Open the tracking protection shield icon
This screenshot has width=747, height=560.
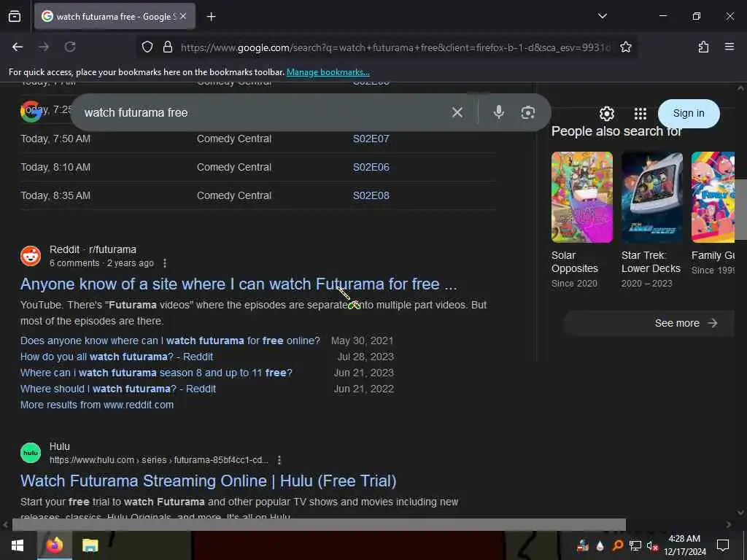(x=147, y=47)
